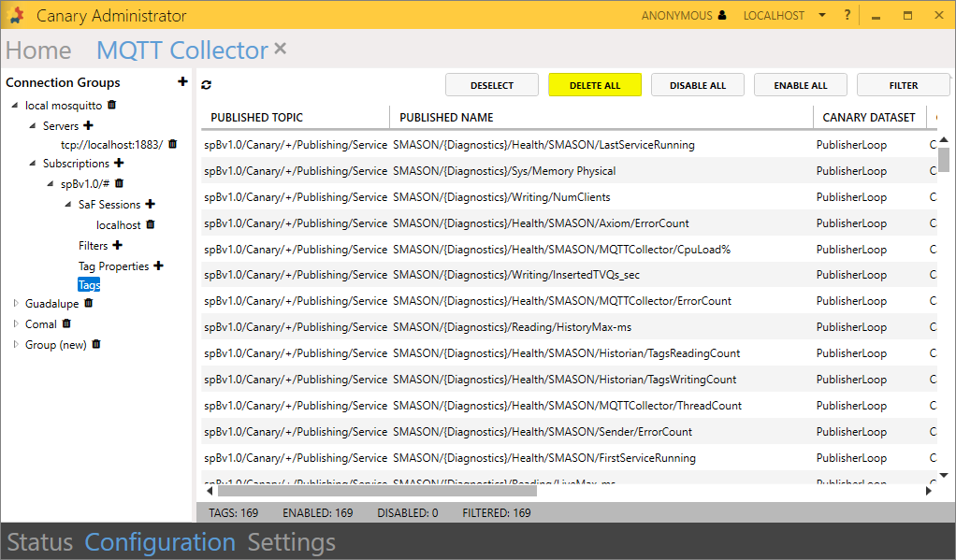Add a new subscription with plus icon

(119, 164)
